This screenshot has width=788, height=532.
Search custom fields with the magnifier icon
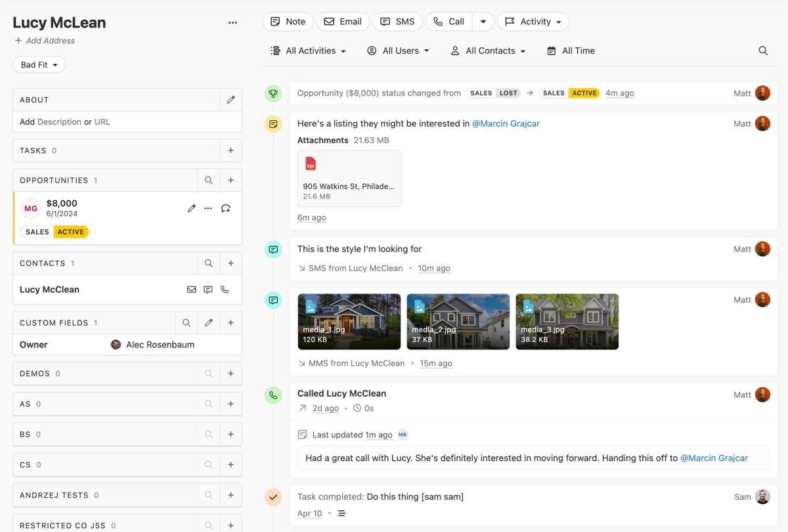click(x=186, y=323)
